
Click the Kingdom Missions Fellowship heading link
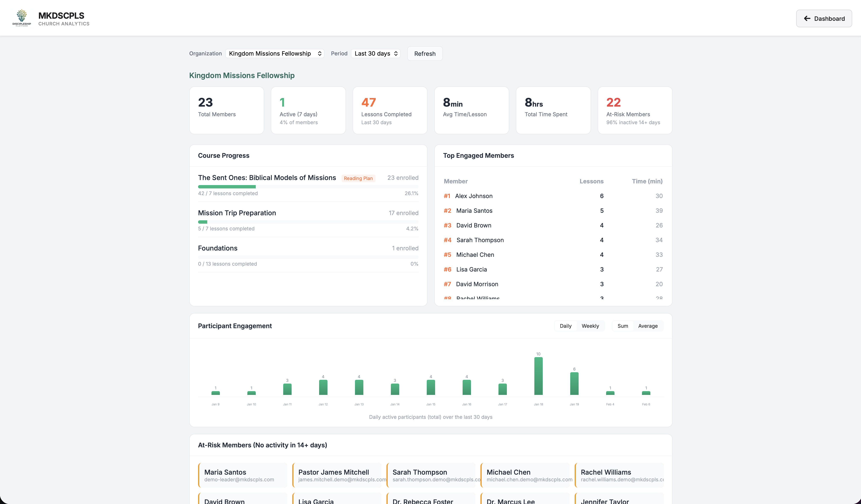[241, 76]
